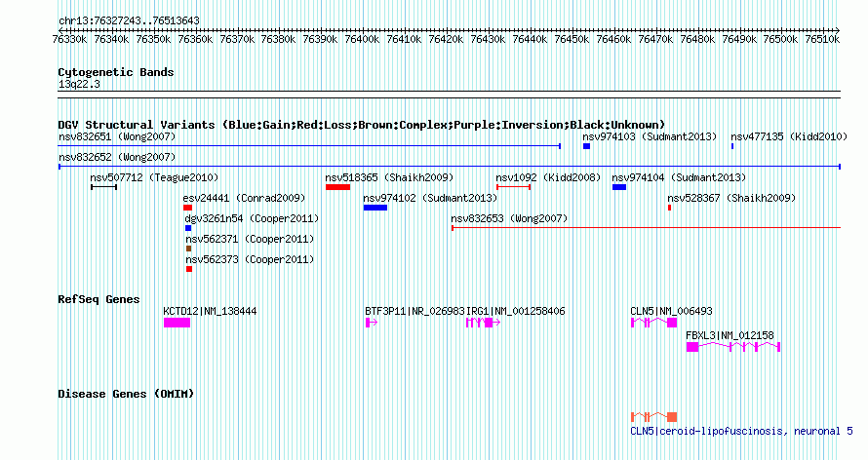The height and width of the screenshot is (460, 868).
Task: Select the nsv832652 (Wong2007) variant label
Action: click(117, 157)
